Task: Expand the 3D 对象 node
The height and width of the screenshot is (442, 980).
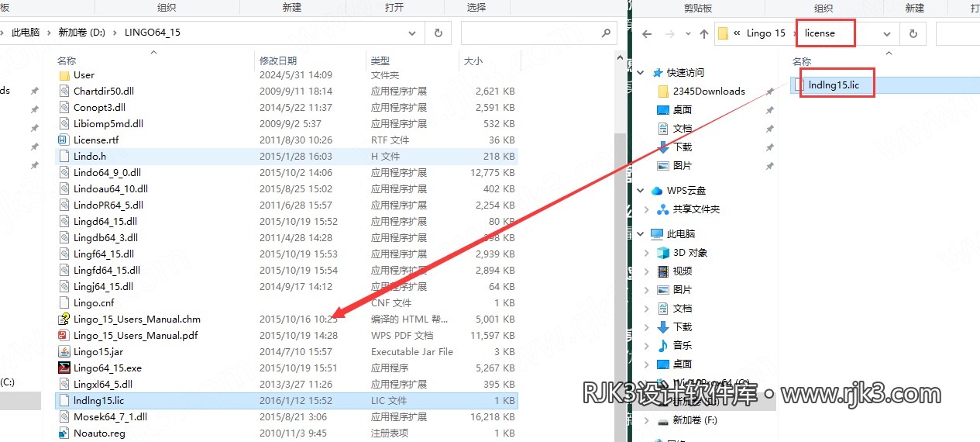Action: tap(647, 253)
